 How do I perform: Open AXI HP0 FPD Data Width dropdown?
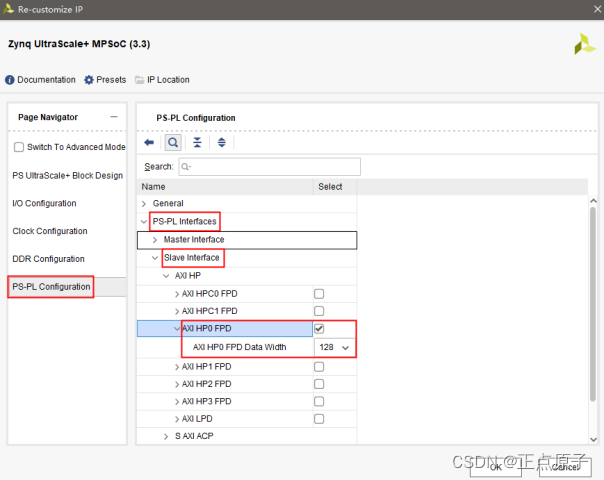point(334,347)
